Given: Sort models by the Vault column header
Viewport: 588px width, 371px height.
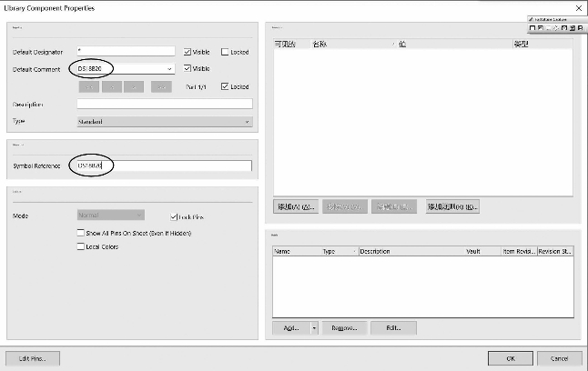Looking at the screenshot, I should click(x=482, y=252).
